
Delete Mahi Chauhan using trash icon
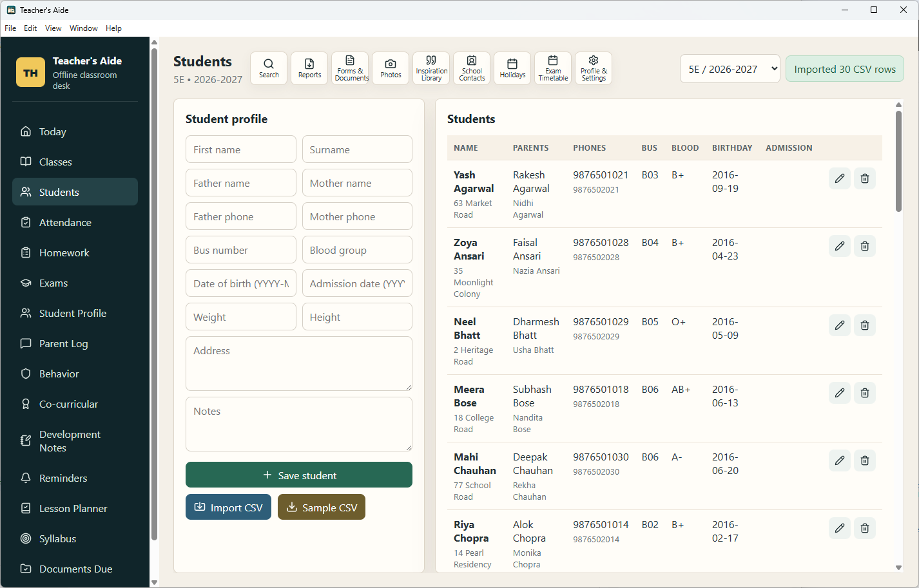(865, 460)
